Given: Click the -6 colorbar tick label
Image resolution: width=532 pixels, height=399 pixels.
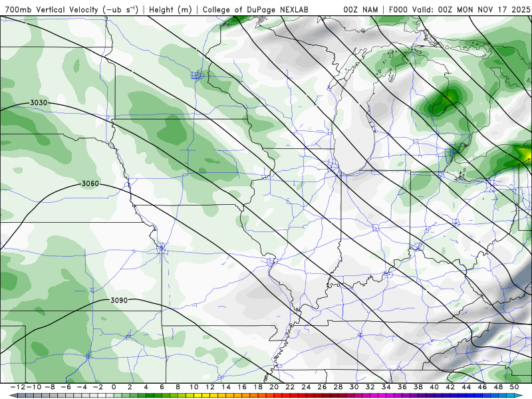Looking at the screenshot, I should [65, 387].
